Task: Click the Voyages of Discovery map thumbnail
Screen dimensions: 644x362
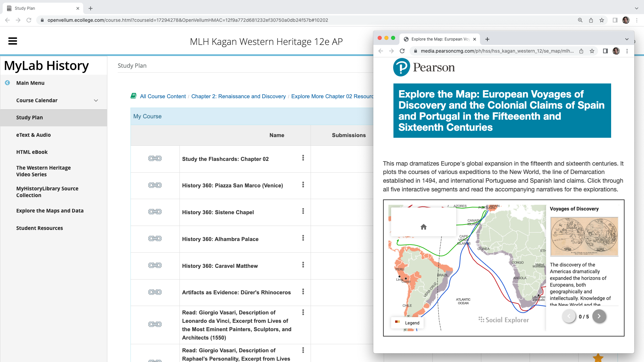Action: point(584,236)
